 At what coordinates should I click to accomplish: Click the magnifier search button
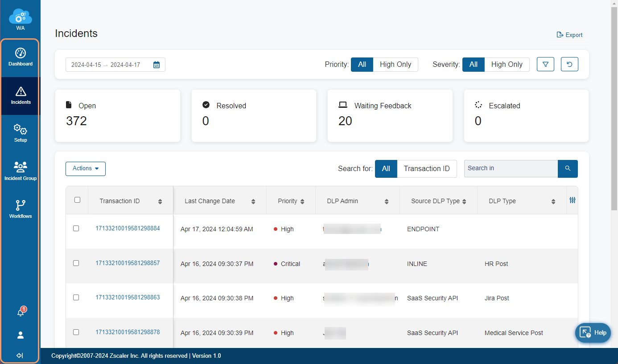568,168
